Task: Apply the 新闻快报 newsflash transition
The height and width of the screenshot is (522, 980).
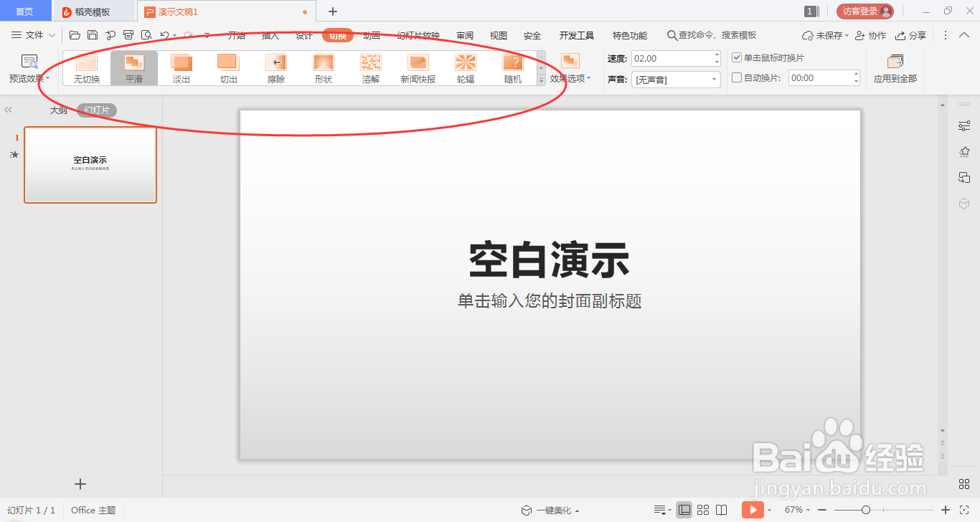Action: coord(418,69)
